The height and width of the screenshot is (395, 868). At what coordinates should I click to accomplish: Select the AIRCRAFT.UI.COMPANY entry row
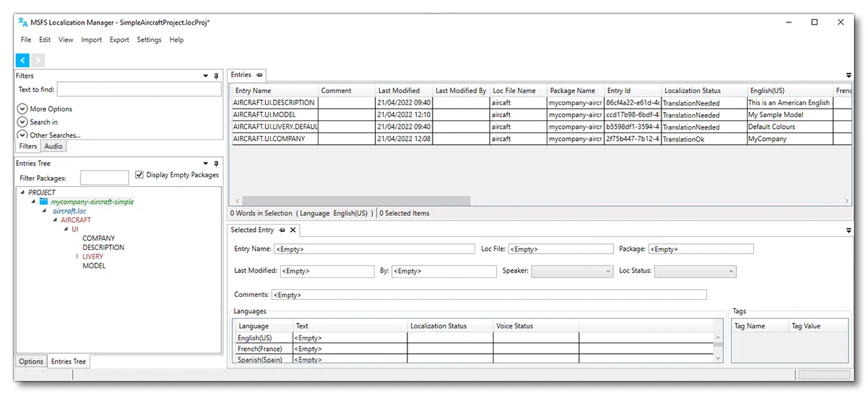541,139
